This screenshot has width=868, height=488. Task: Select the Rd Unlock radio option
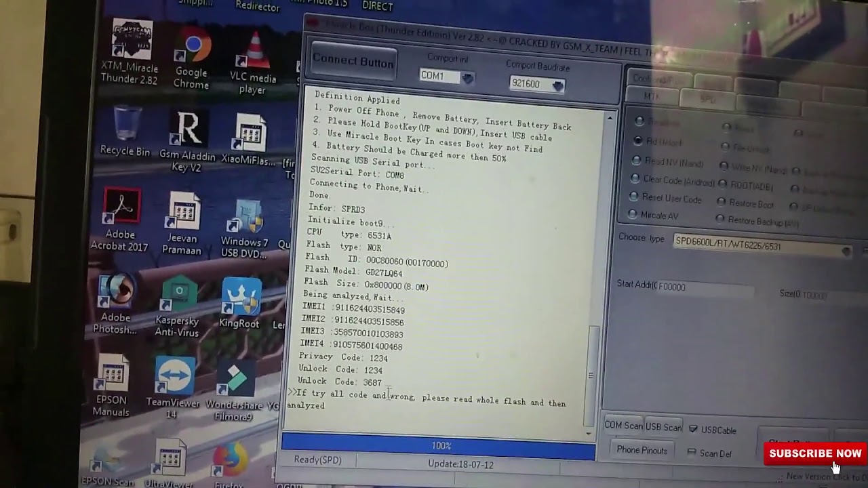(x=658, y=142)
